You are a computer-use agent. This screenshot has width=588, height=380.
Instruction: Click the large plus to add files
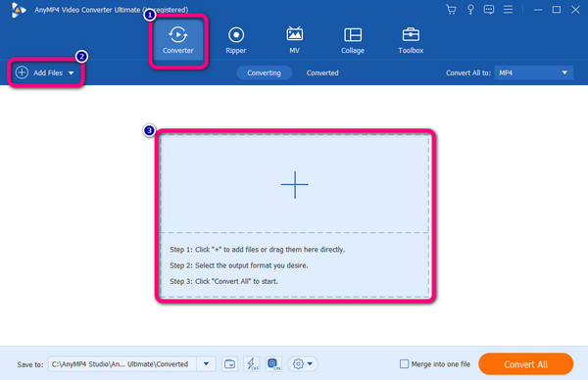click(295, 184)
